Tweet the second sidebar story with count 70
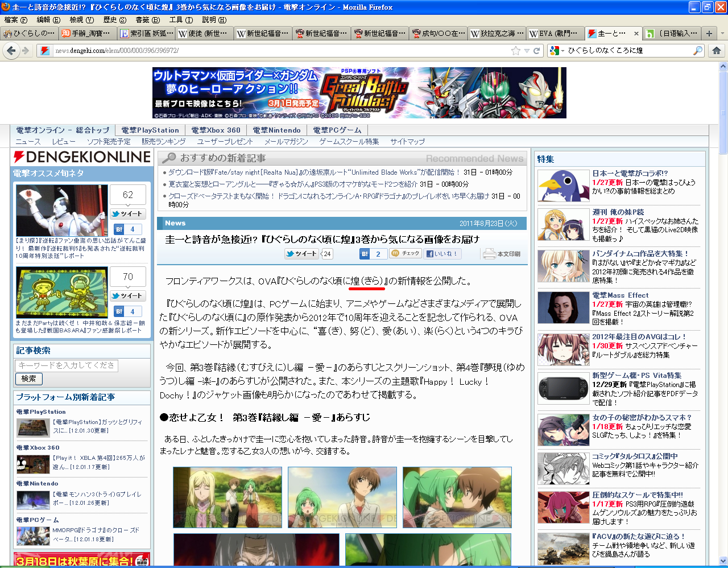The height and width of the screenshot is (568, 728). pos(127,296)
